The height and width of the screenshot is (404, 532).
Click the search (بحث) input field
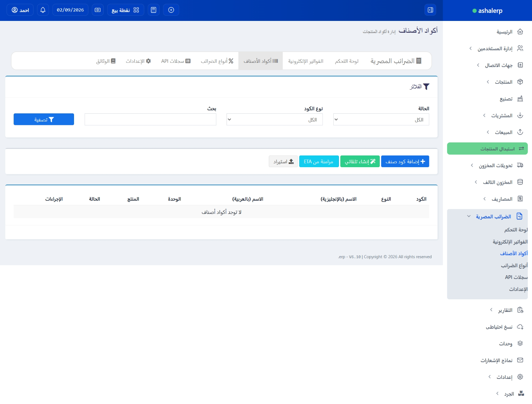150,120
